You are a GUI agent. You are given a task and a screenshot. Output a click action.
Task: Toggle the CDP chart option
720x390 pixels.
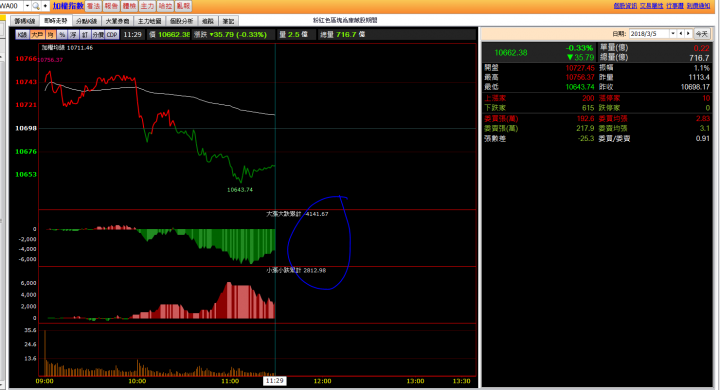click(112, 34)
